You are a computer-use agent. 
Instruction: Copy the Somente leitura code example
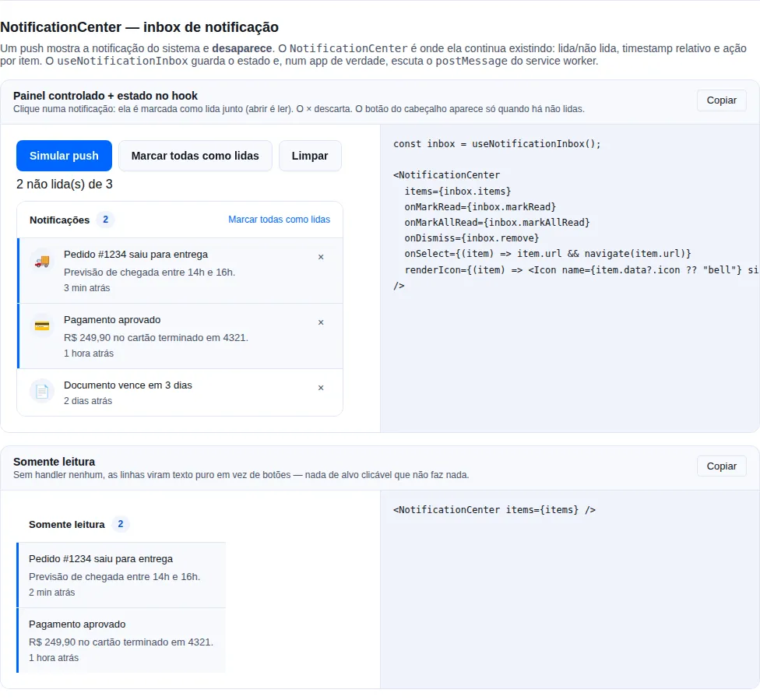click(722, 466)
